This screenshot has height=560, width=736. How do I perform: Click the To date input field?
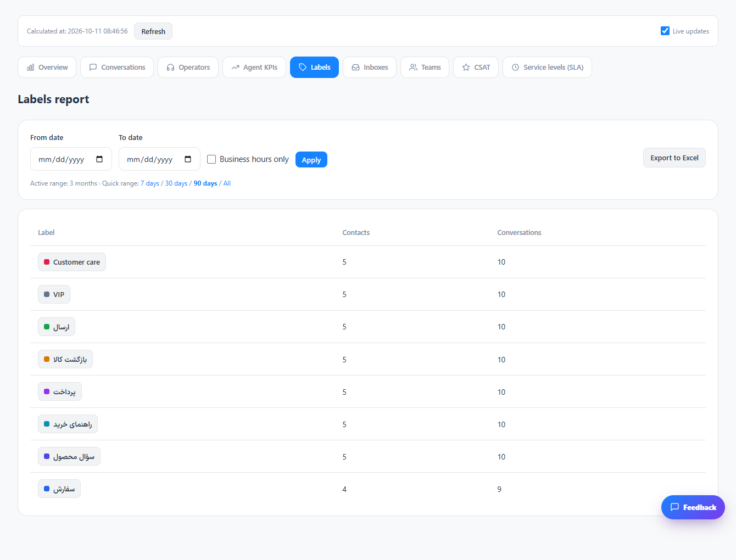point(159,159)
